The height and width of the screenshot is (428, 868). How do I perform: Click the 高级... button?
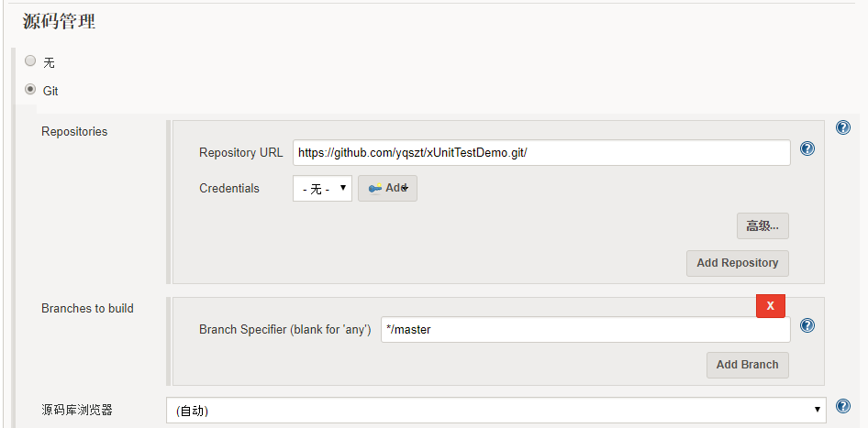click(x=762, y=225)
